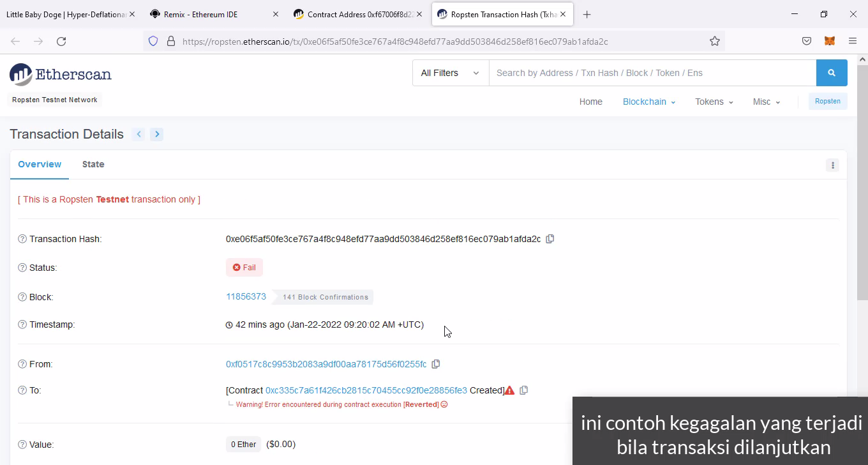
Task: Open the three-dot options menu in the panel
Action: 832,165
